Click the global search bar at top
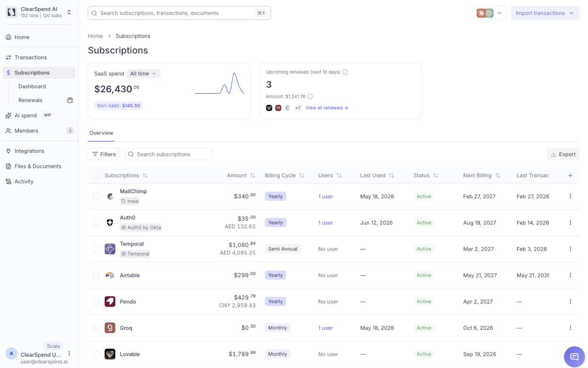The image size is (588, 368). pyautogui.click(x=179, y=13)
